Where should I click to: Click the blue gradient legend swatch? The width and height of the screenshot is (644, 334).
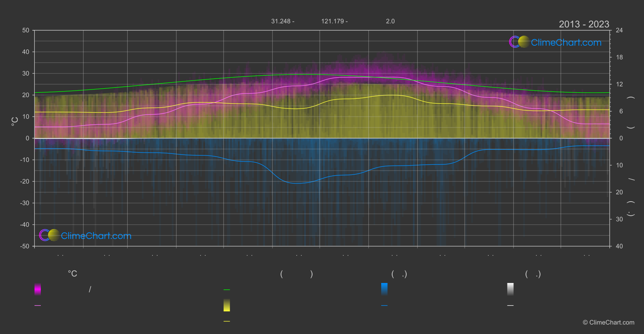point(384,289)
